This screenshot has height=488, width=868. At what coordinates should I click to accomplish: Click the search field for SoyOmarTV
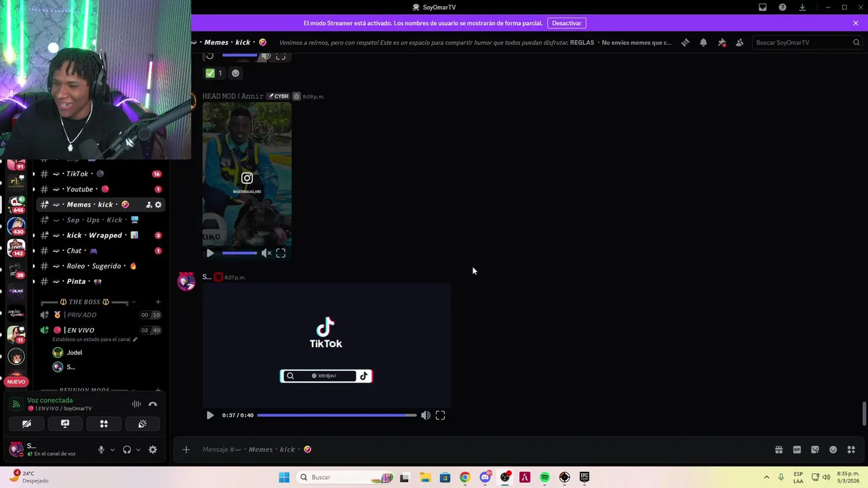point(807,43)
